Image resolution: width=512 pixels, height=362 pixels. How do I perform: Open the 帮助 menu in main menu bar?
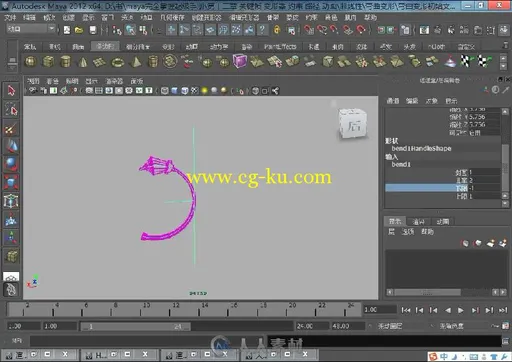coord(370,17)
